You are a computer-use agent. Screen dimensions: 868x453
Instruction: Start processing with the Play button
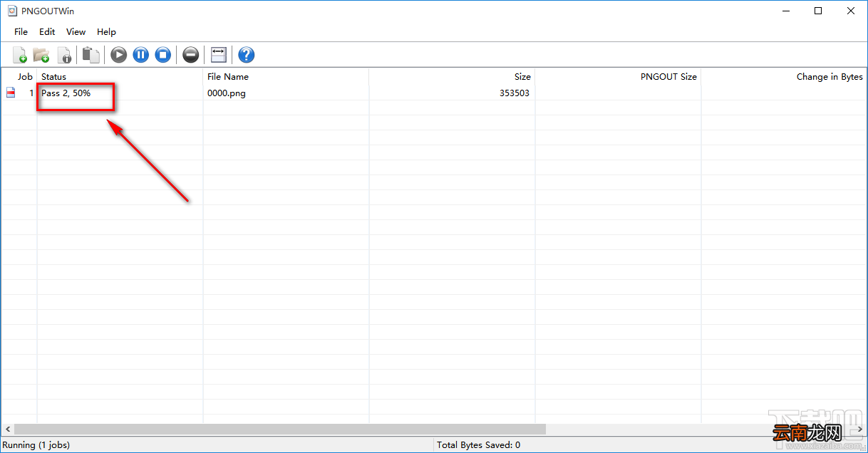pos(118,55)
